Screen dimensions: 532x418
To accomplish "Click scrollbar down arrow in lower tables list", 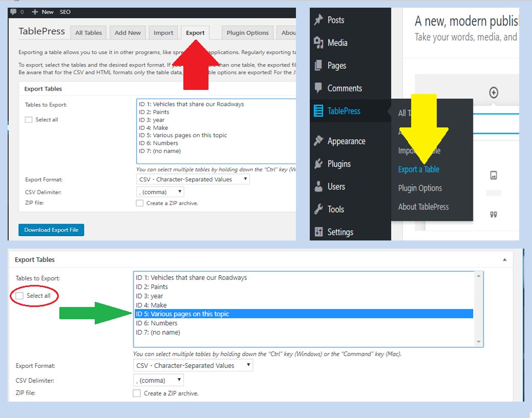I will click(x=479, y=342).
